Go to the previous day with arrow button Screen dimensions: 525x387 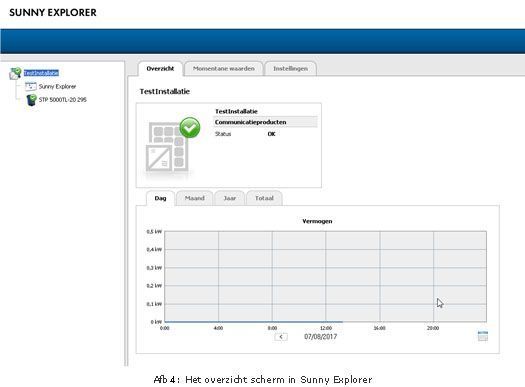281,337
